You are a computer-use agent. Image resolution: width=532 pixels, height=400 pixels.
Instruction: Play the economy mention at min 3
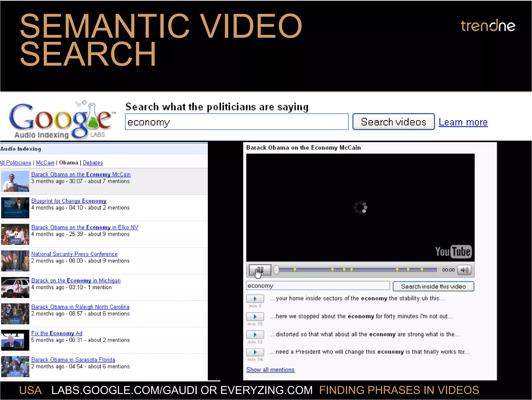pos(255,299)
